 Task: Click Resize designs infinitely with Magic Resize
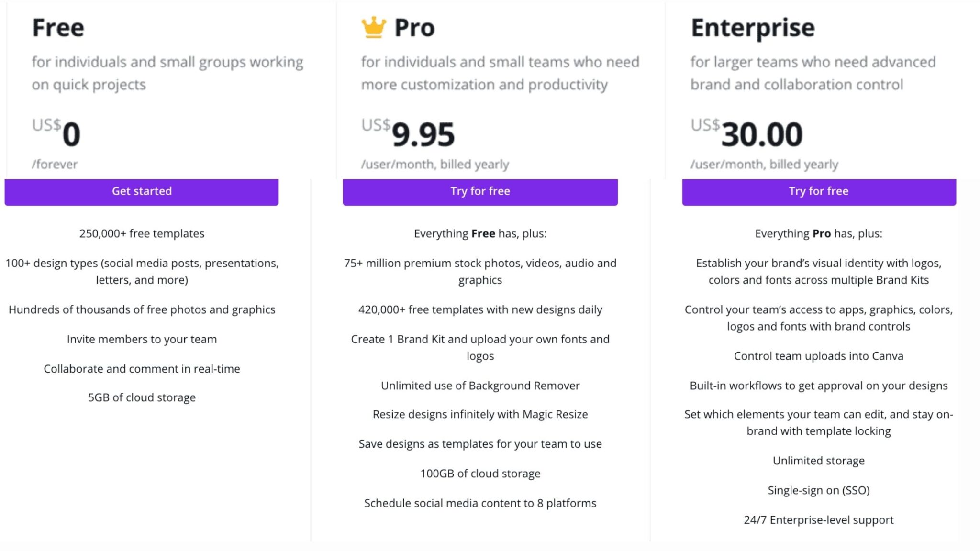point(480,414)
